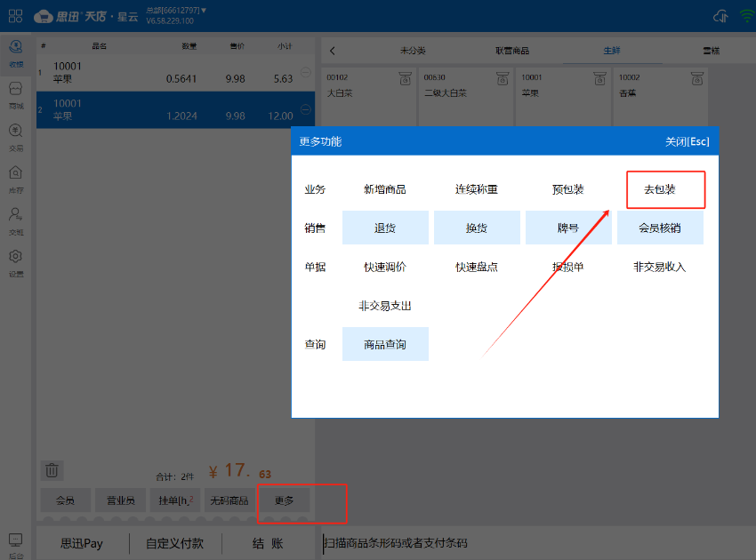
Task: Click the 无码商品 no-barcode item button
Action: tap(229, 500)
